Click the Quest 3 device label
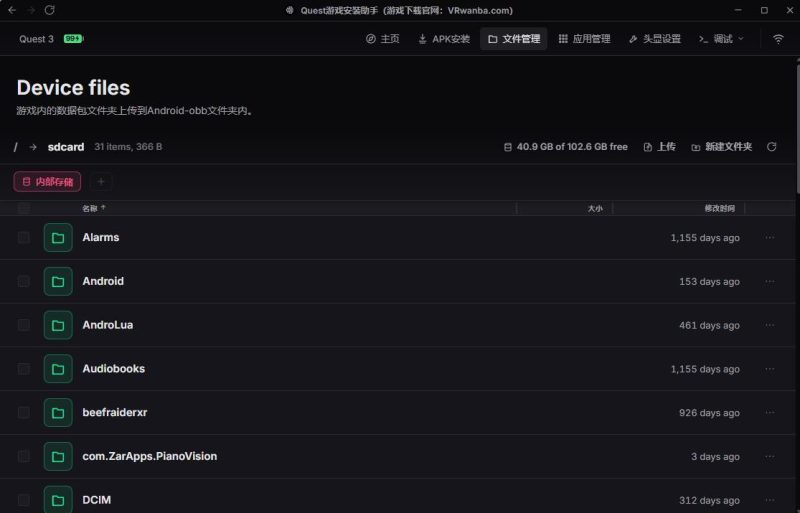The image size is (800, 513). click(x=36, y=39)
